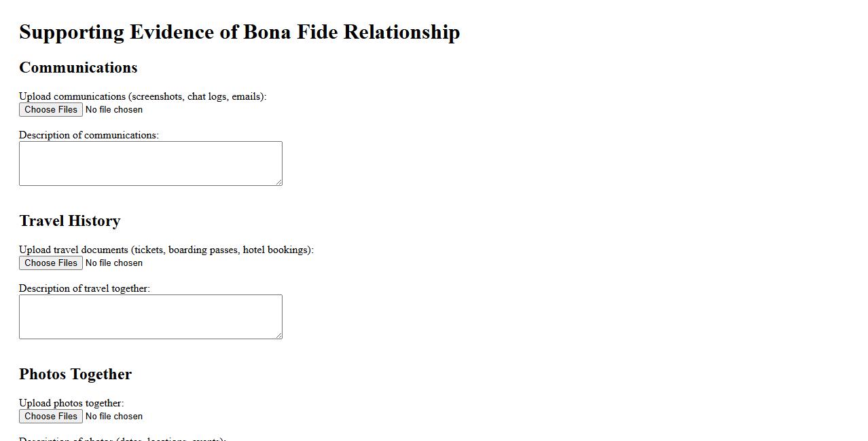Click the Photos Together section heading
This screenshot has width=868, height=441.
coord(75,375)
